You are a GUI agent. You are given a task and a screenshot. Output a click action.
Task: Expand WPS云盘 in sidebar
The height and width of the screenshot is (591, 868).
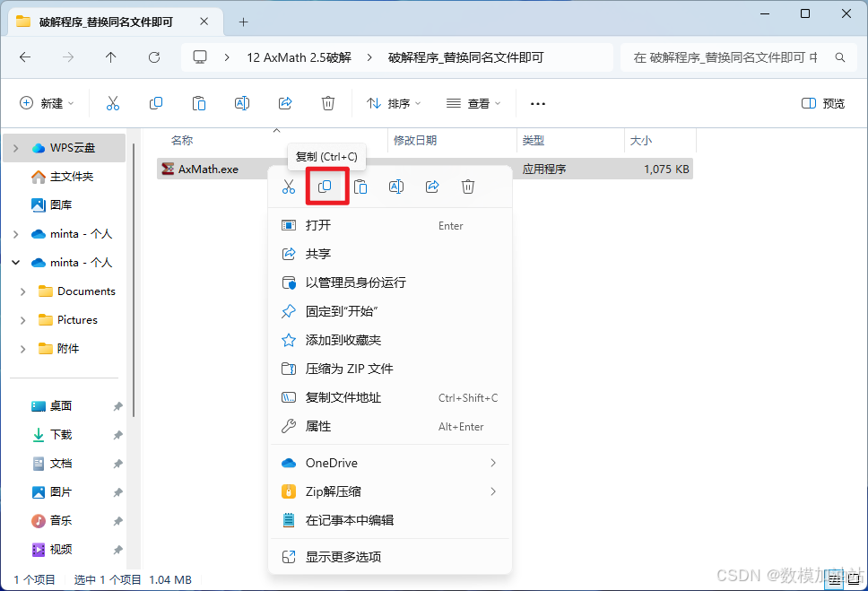(15, 148)
